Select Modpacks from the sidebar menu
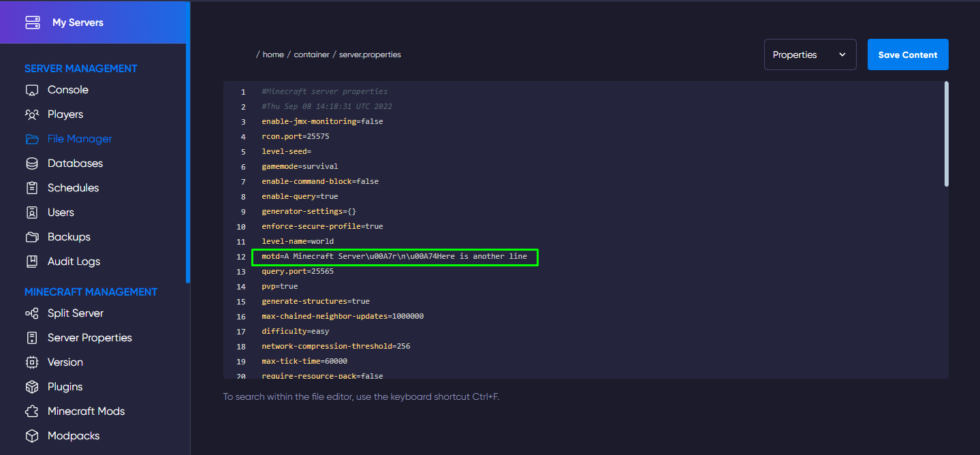Screen dimensions: 980x455 point(32,435)
